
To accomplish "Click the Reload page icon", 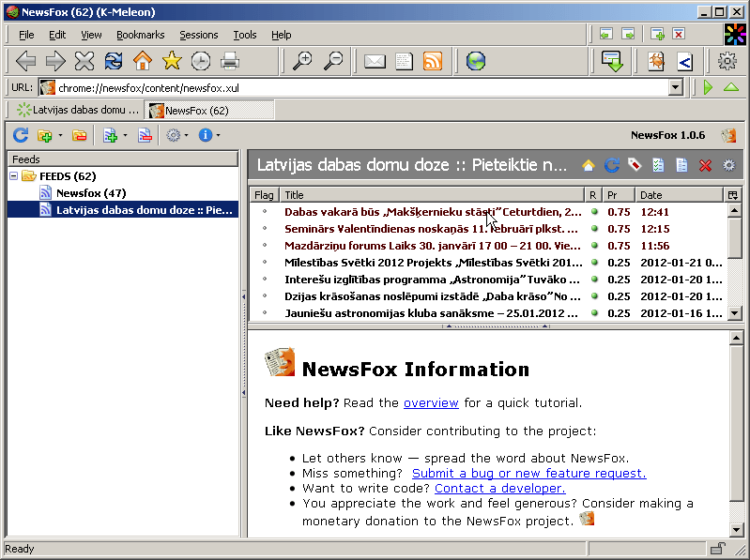I will point(114,61).
